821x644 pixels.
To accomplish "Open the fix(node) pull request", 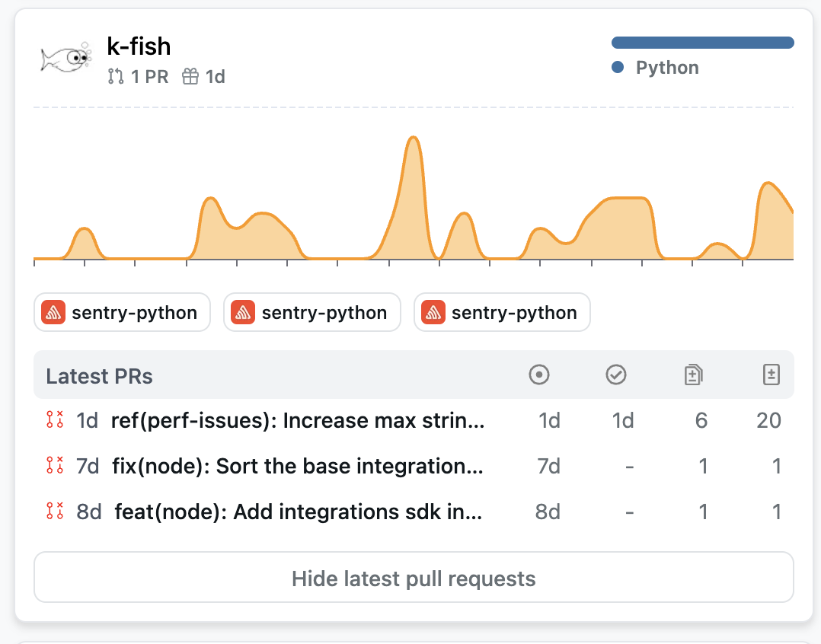I will (x=297, y=466).
